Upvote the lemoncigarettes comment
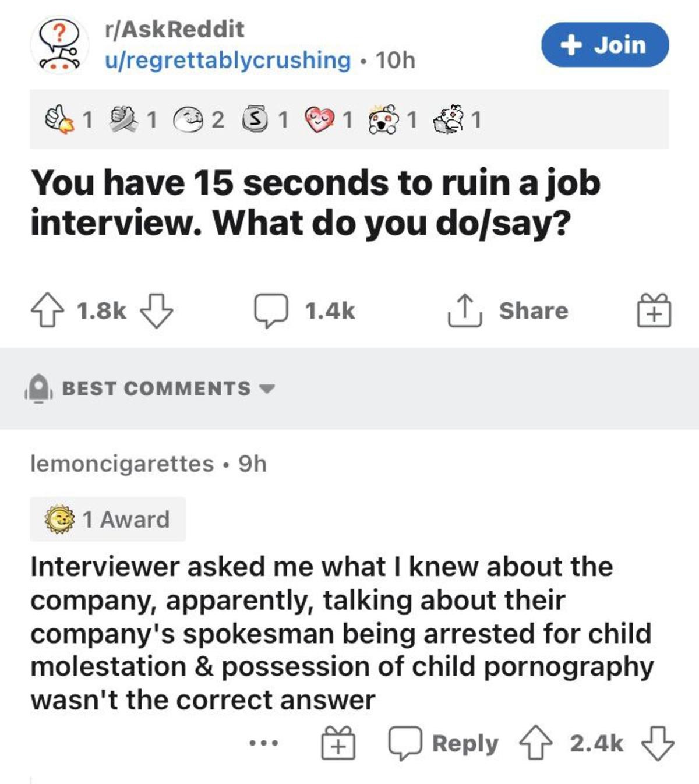 (535, 743)
